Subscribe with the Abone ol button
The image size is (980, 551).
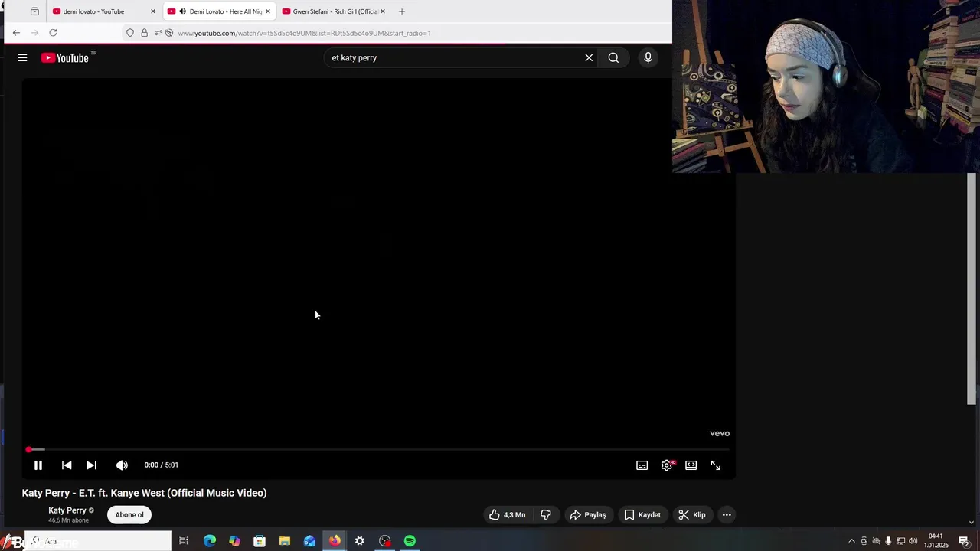click(x=129, y=514)
